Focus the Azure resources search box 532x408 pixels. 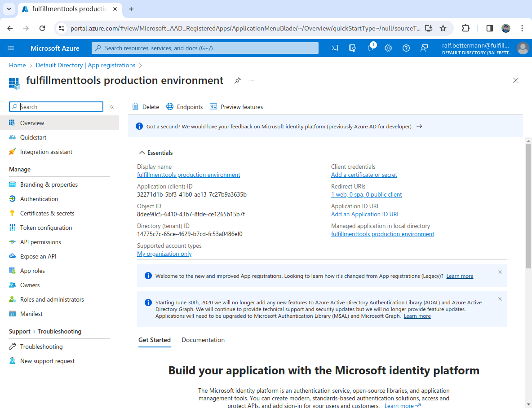pos(205,48)
